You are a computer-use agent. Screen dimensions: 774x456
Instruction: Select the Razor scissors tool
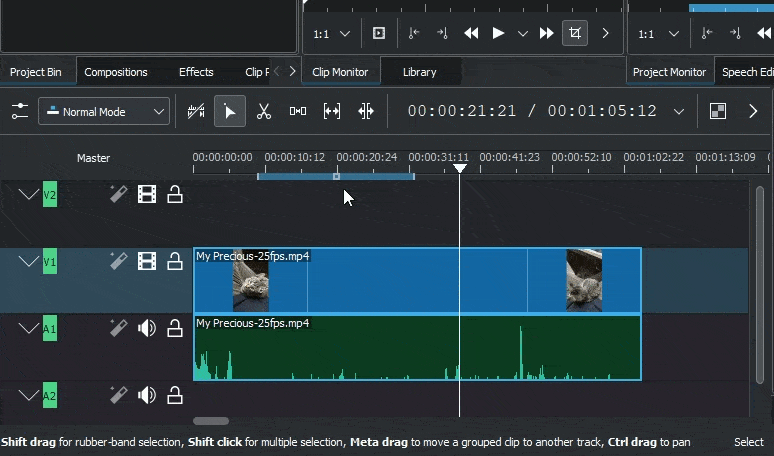pos(264,111)
